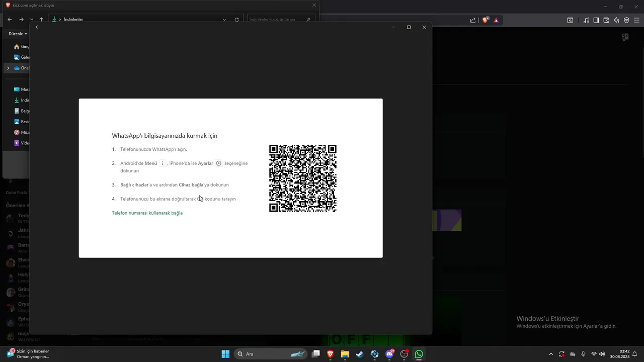Image resolution: width=644 pixels, height=362 pixels.
Task: Select Giriş in Explorer sidebar
Action: click(x=21, y=47)
